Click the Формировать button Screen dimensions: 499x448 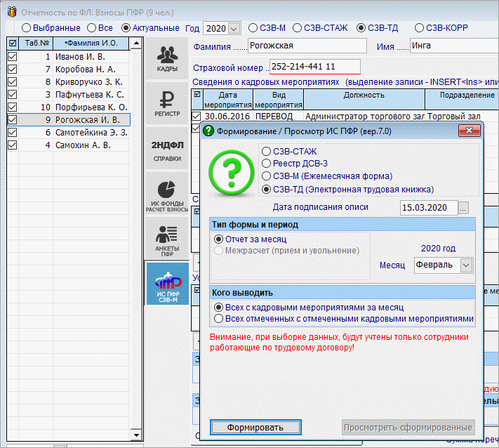click(255, 428)
